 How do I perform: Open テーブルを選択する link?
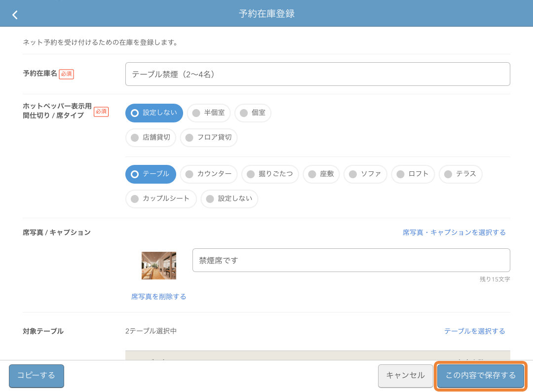click(x=475, y=331)
